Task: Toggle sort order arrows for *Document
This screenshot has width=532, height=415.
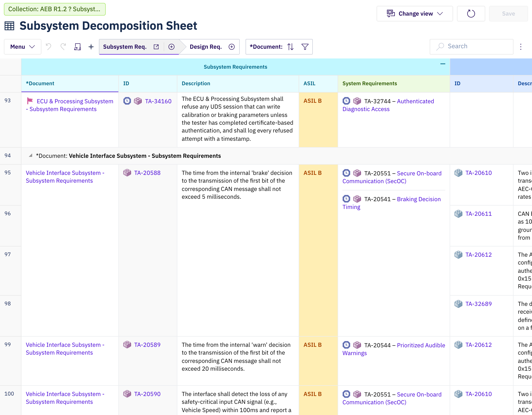Action: (290, 47)
